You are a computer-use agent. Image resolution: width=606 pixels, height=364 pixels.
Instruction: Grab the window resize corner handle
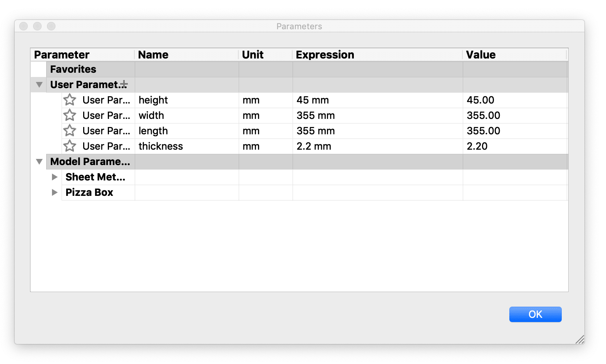[580, 339]
